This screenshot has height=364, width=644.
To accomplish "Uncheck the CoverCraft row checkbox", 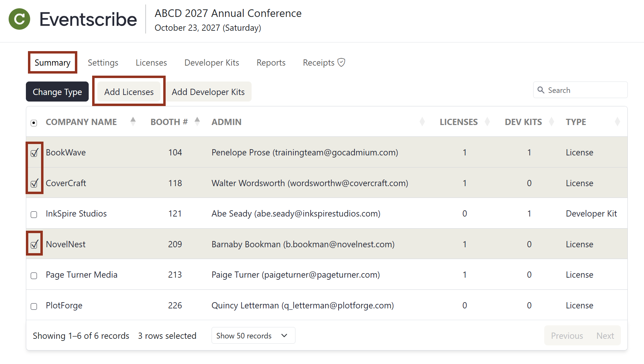I will (34, 183).
